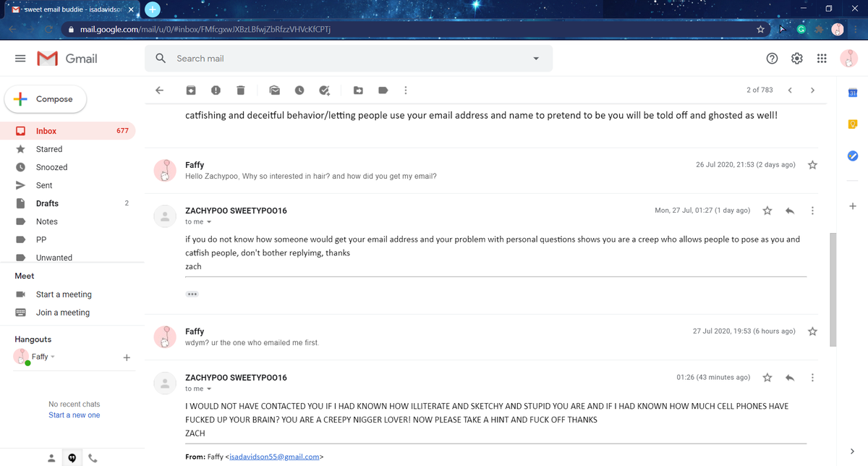Star ZACHYPOO's 01:26 message
This screenshot has width=868, height=466.
click(x=767, y=378)
